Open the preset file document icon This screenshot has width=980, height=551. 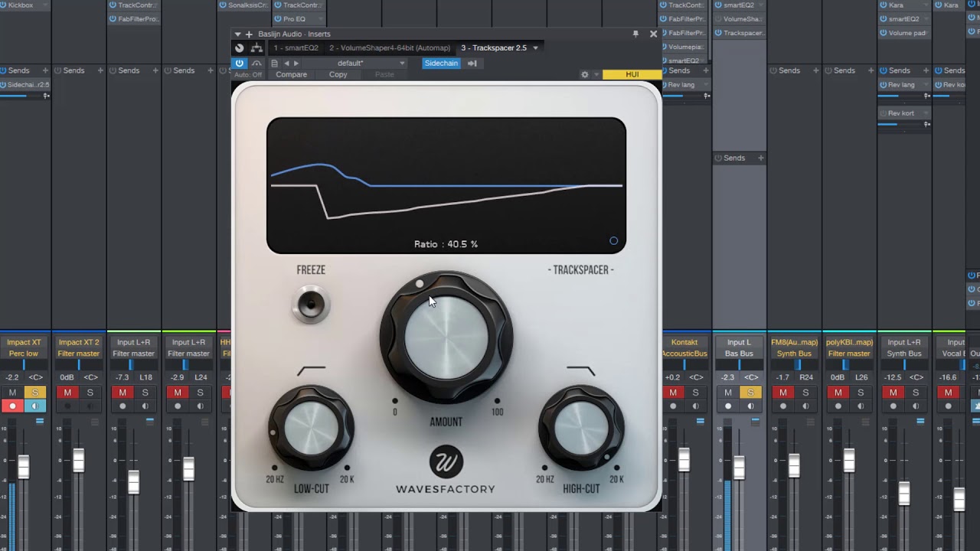click(x=274, y=64)
